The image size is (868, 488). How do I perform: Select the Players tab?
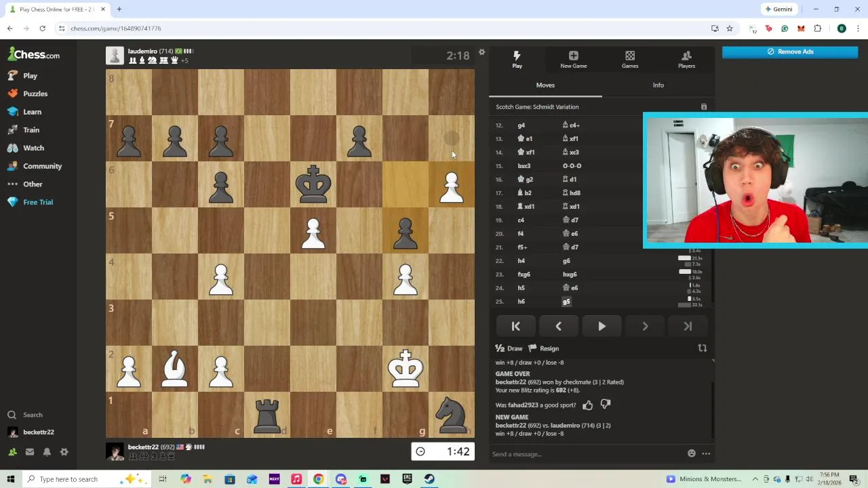(686, 60)
